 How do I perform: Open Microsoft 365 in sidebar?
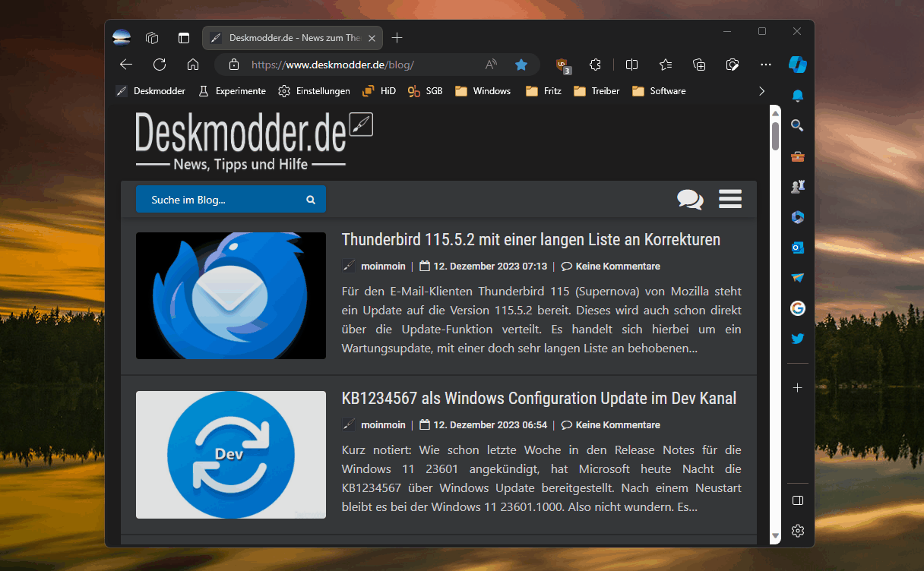click(798, 217)
